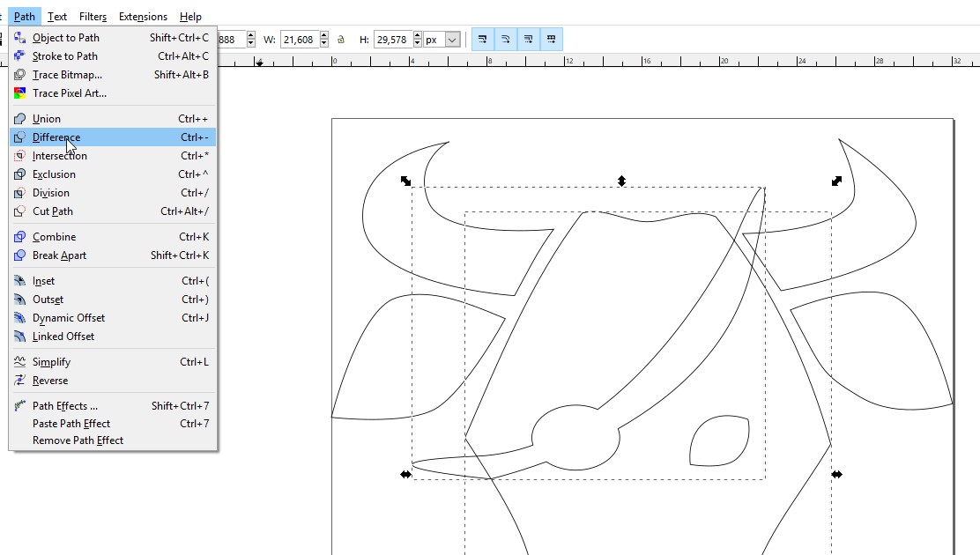Open the Extensions menu
The width and height of the screenshot is (980, 555).
point(143,17)
